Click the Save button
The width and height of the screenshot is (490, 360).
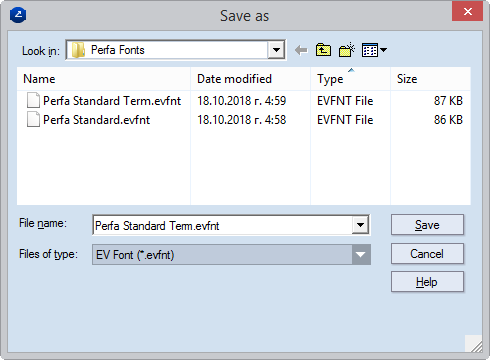[x=427, y=225]
